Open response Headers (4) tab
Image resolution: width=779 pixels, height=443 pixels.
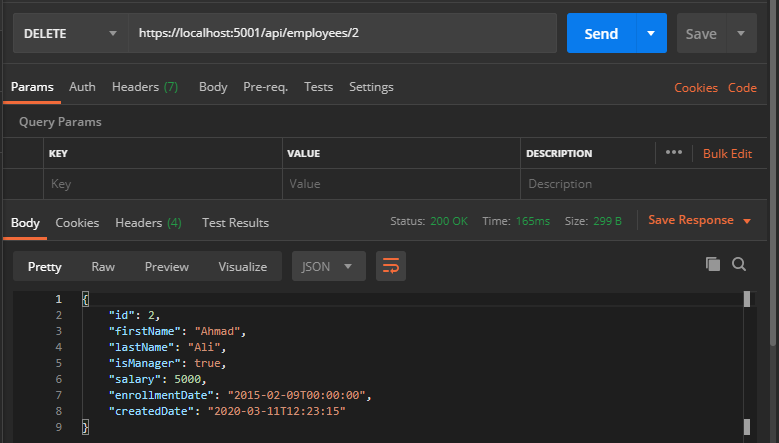coord(149,222)
